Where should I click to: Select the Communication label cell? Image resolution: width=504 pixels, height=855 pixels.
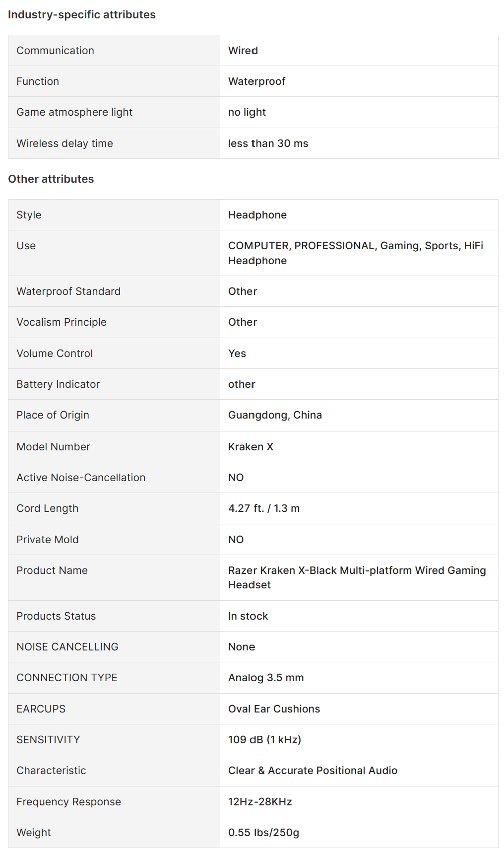55,51
